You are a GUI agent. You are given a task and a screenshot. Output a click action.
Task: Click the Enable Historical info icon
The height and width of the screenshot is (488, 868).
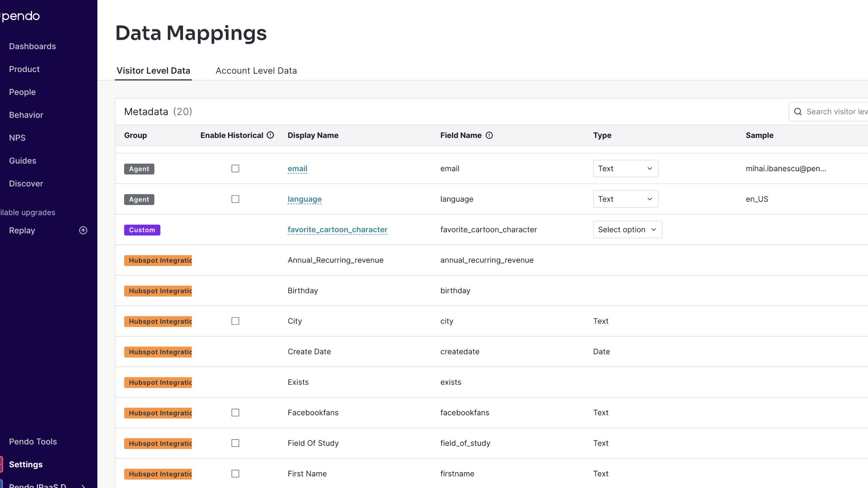(270, 135)
